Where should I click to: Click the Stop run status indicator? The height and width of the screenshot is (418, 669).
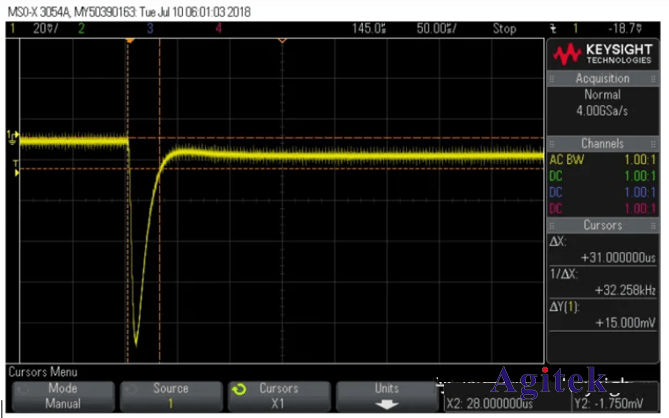tap(504, 29)
